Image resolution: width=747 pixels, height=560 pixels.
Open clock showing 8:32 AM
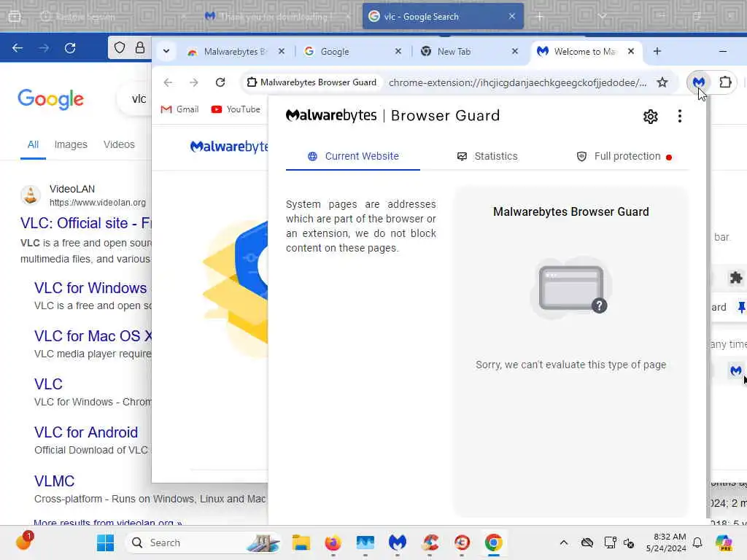pos(666,542)
